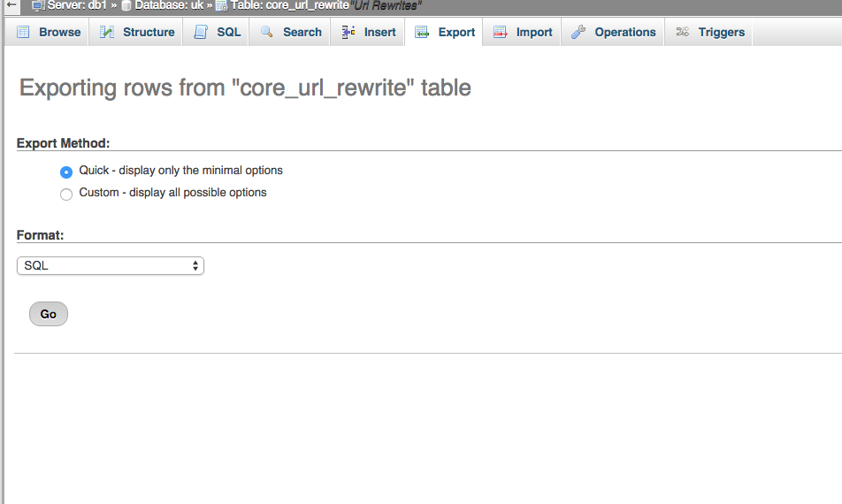Click the page heading 'Exporting rows from "core_url_rewrite" table'

[245, 88]
